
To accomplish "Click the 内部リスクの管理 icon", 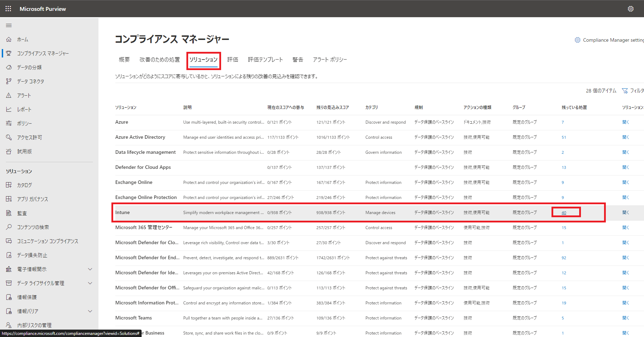I will [x=9, y=325].
